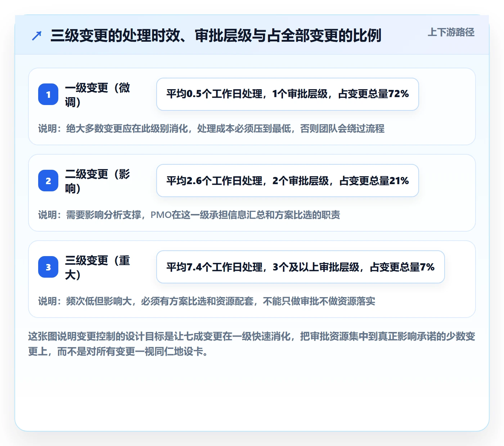The width and height of the screenshot is (504, 446).
Task: Select the box reading 平均2.6个工作日处理
Action: click(x=288, y=181)
